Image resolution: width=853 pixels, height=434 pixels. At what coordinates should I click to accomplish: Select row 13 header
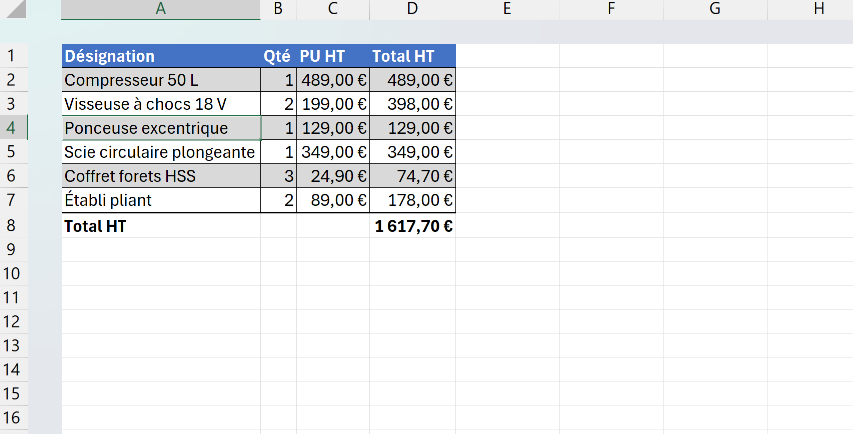[x=14, y=345]
